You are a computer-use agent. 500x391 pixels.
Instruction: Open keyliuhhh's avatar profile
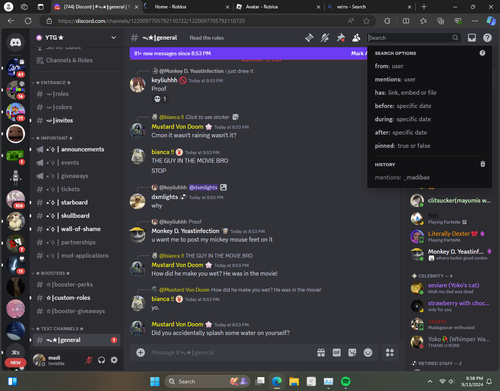tap(138, 84)
